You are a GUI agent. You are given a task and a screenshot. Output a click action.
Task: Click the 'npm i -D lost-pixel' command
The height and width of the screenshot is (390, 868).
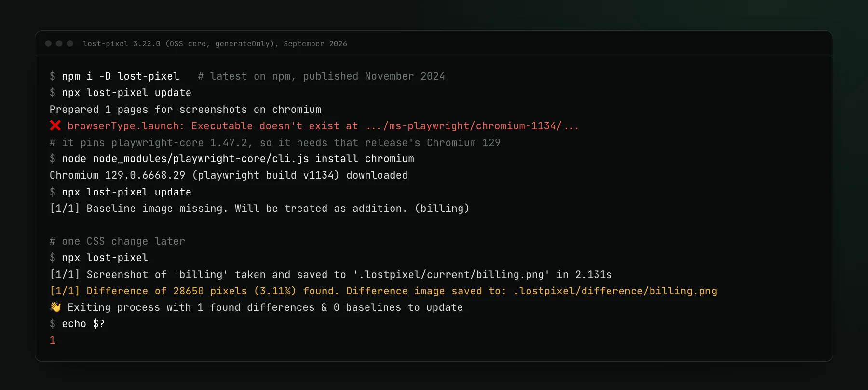[121, 76]
